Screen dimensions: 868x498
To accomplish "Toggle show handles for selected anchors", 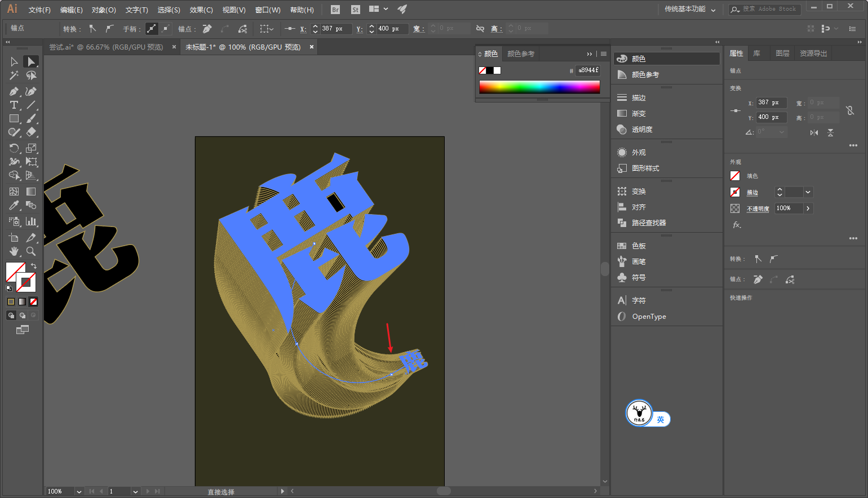I will (x=152, y=28).
